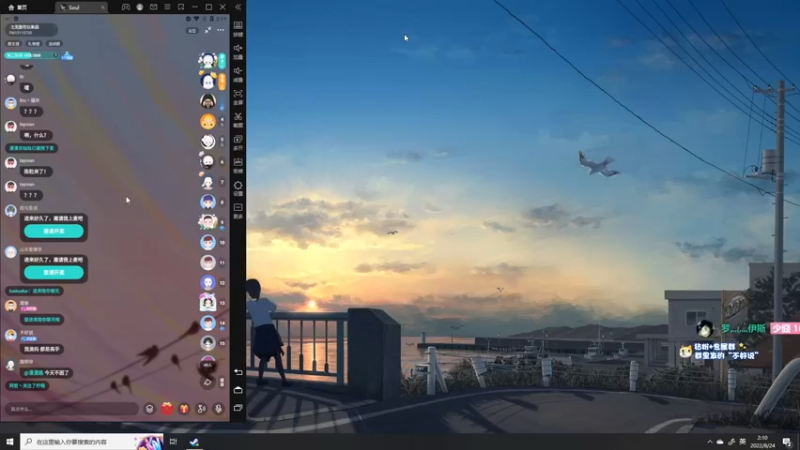This screenshot has height=450, width=800.
Task: Click the '???' chat message from Eric
Action: pyautogui.click(x=31, y=111)
